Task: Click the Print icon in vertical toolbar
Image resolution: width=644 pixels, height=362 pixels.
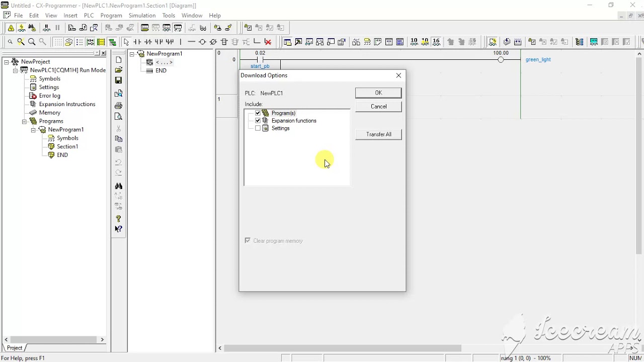Action: [119, 106]
